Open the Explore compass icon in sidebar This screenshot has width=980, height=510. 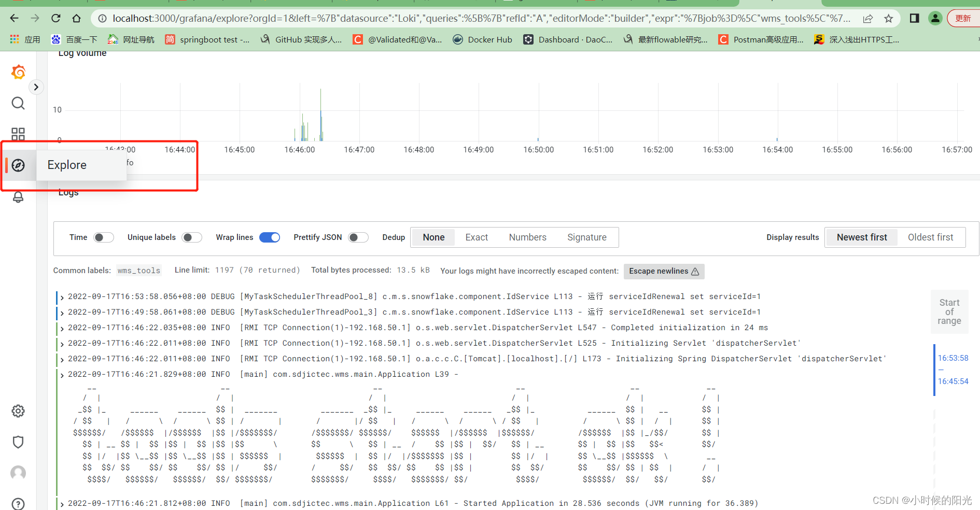(18, 165)
